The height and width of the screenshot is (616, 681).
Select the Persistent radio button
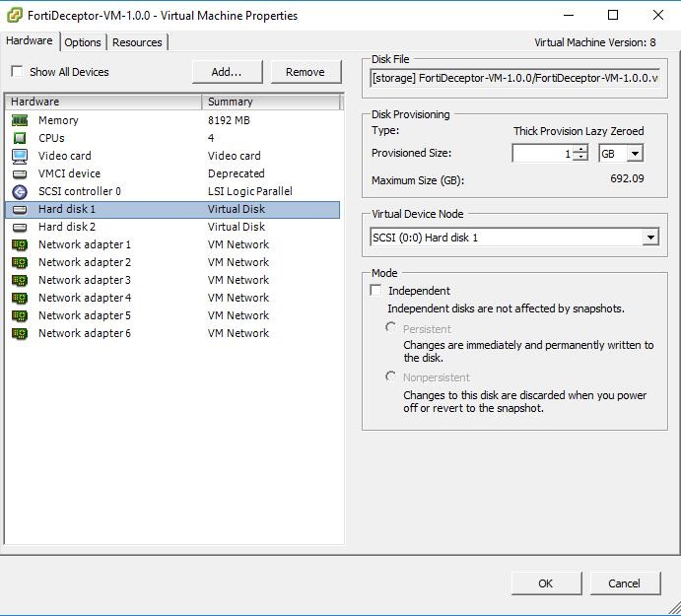[391, 327]
